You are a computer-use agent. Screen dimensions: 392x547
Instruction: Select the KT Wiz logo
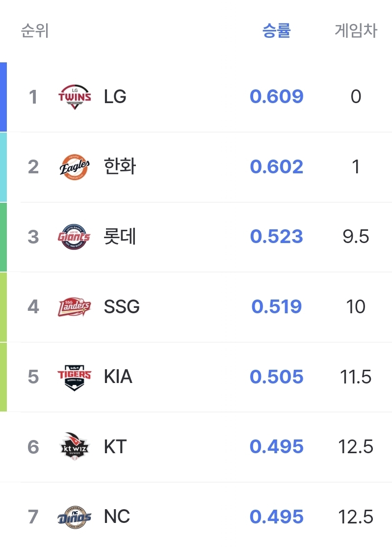pos(74,446)
